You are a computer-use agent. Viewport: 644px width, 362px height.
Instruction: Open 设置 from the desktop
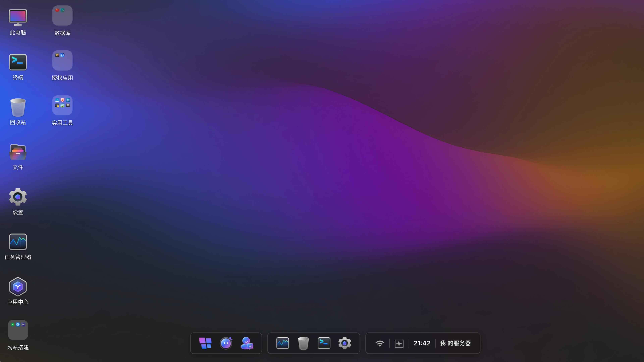(18, 197)
